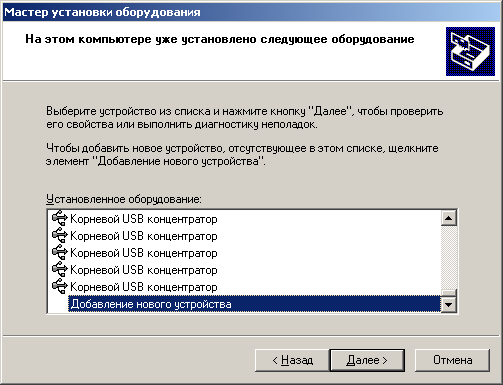Click the scroll down arrow of the hardware list
This screenshot has height=385, width=503.
click(x=448, y=304)
